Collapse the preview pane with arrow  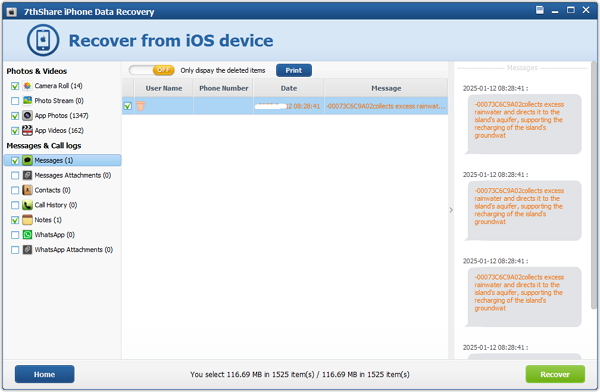pos(451,210)
